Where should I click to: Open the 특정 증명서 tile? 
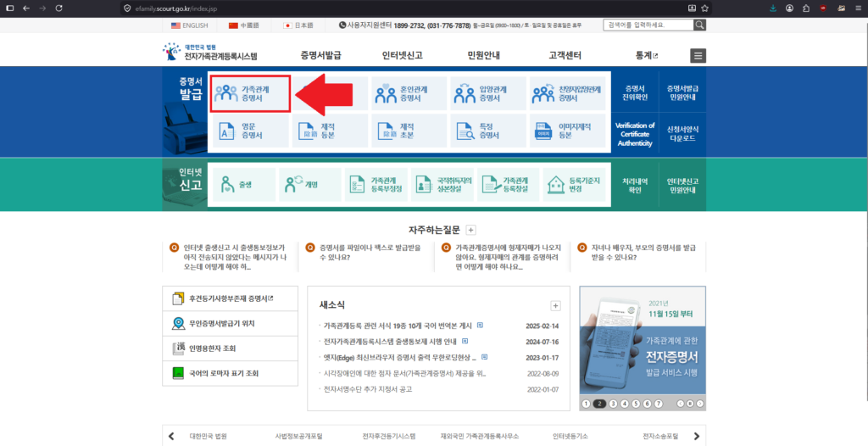(x=487, y=131)
